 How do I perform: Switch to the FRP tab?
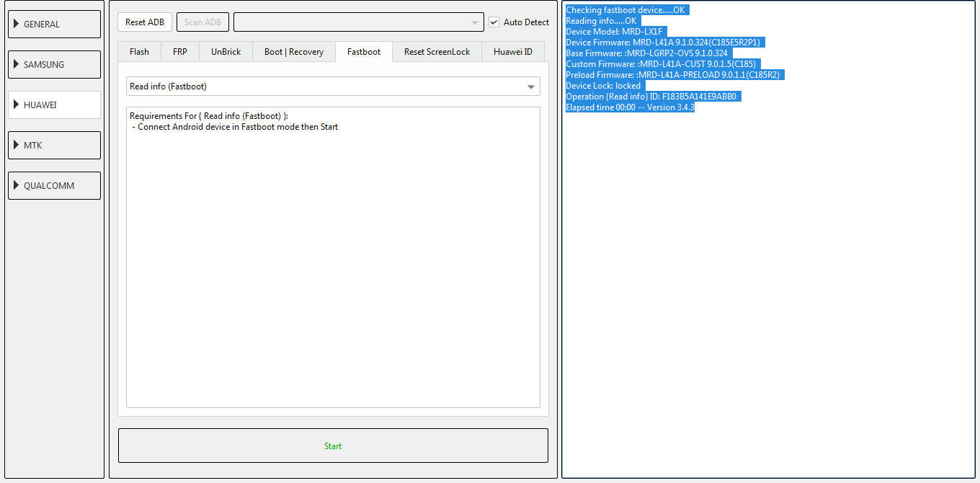(x=179, y=52)
